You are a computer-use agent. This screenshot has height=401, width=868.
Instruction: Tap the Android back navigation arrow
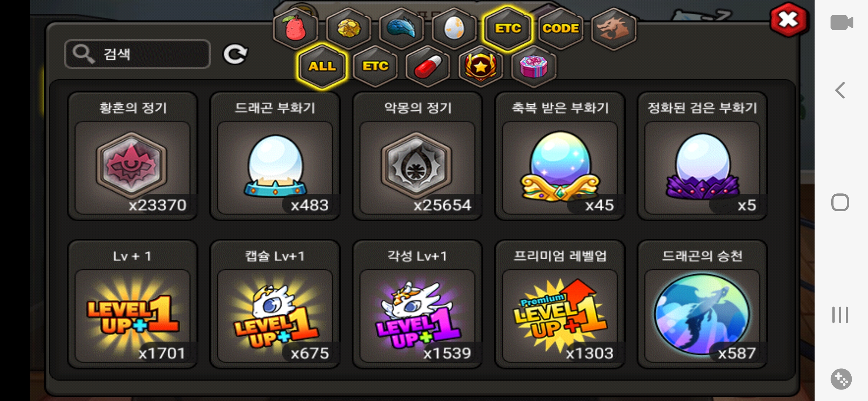tap(840, 90)
